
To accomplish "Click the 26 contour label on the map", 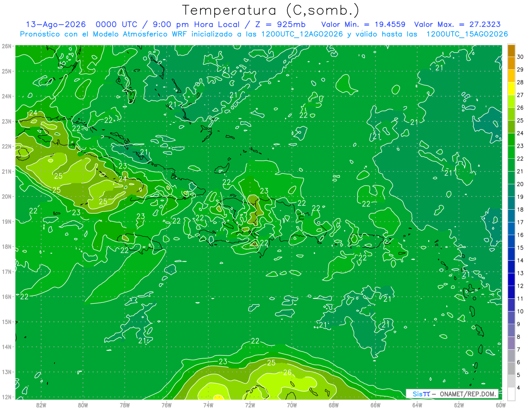I will click(x=287, y=372).
